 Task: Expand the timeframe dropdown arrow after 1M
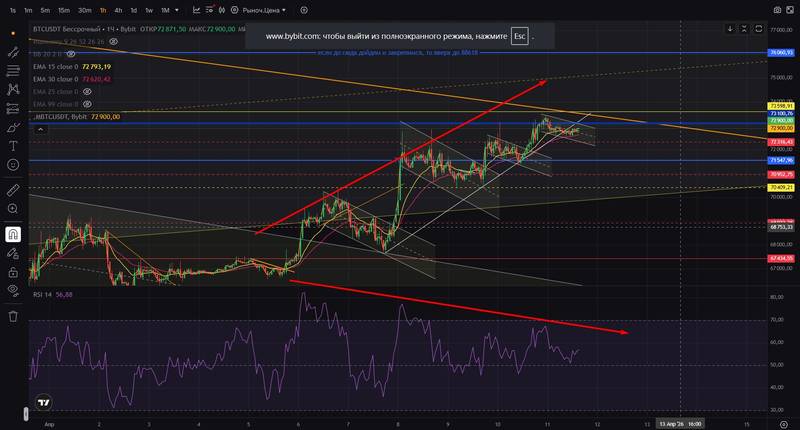tap(177, 10)
